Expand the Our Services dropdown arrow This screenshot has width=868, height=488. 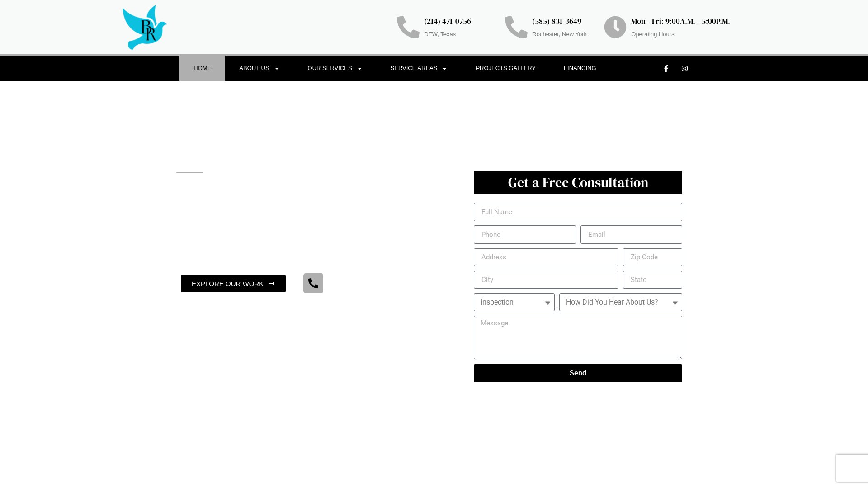359,69
